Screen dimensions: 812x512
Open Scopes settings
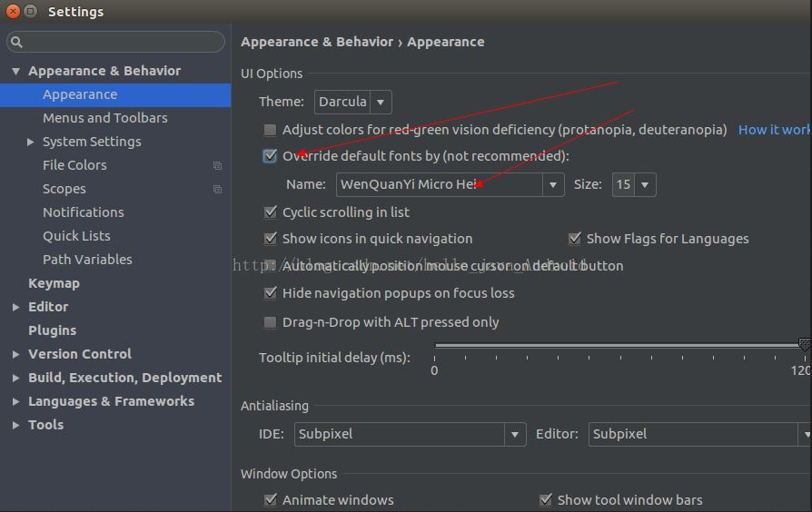click(64, 189)
